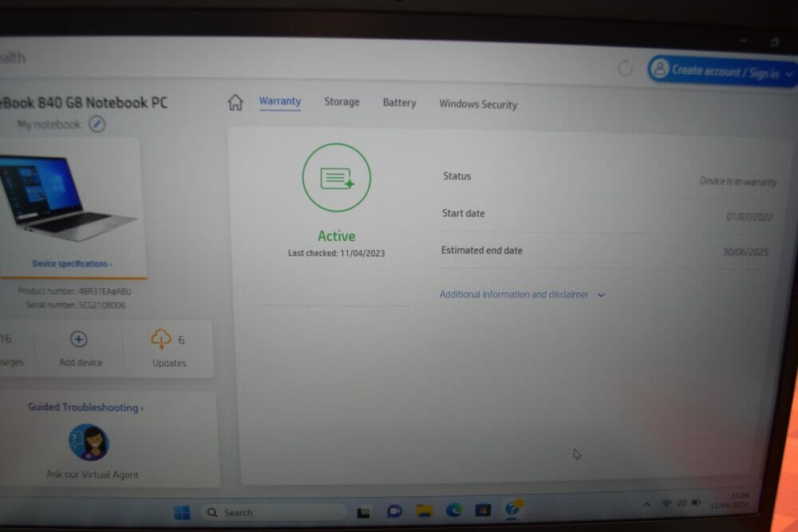The image size is (798, 532).
Task: Open Task View in the taskbar
Action: 363,512
